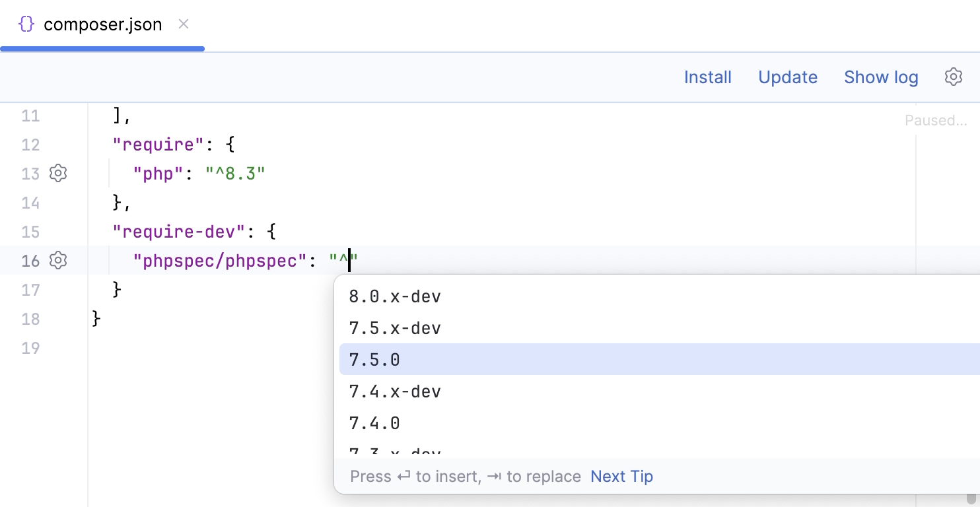The height and width of the screenshot is (507, 980).
Task: Click the gutter settings icon on line 13
Action: (x=58, y=173)
